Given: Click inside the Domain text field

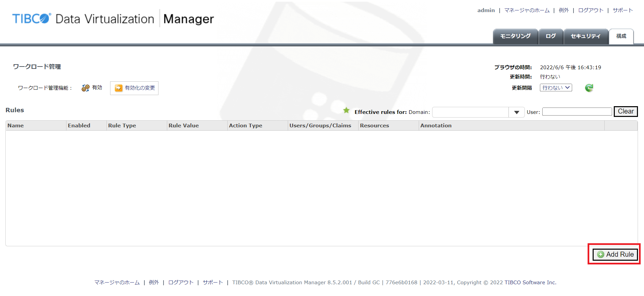Looking at the screenshot, I should tap(470, 112).
